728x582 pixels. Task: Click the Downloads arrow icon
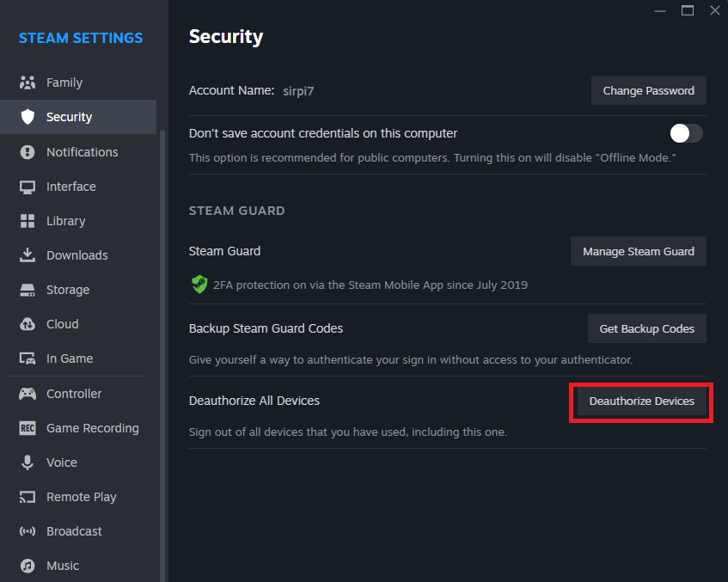tap(28, 255)
